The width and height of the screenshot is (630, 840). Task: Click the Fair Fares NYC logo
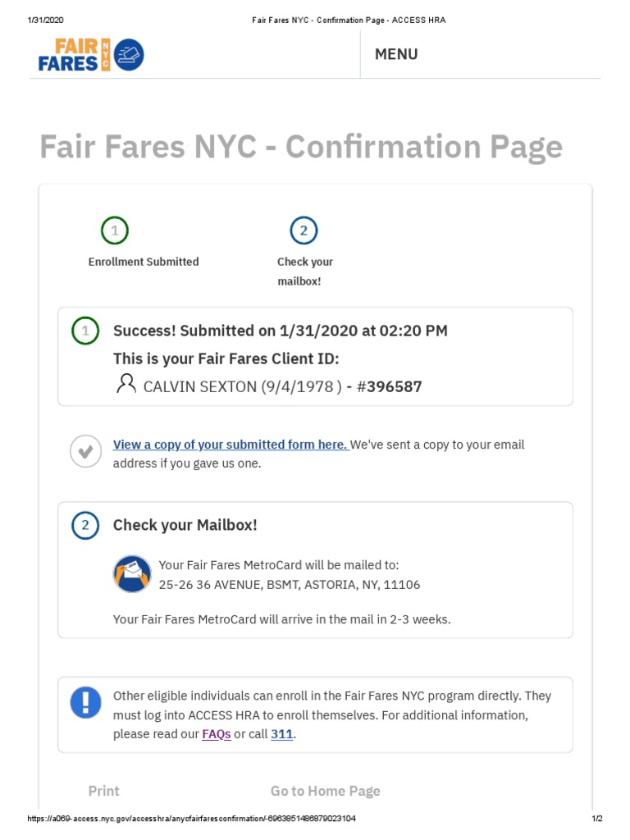click(90, 55)
